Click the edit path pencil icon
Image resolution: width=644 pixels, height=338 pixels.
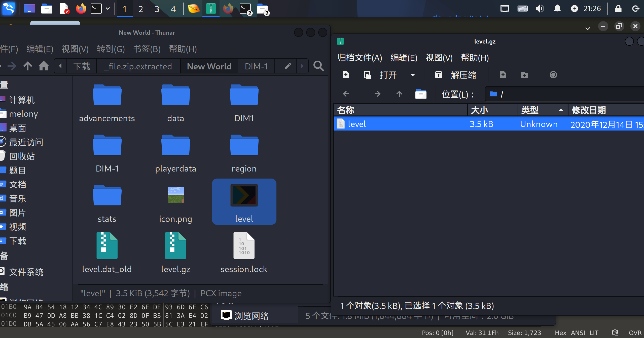coord(288,66)
